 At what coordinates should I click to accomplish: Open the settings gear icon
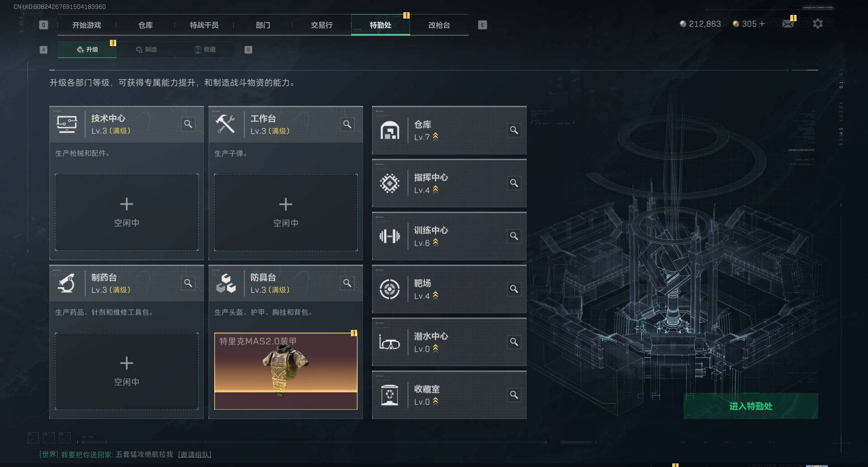point(817,24)
